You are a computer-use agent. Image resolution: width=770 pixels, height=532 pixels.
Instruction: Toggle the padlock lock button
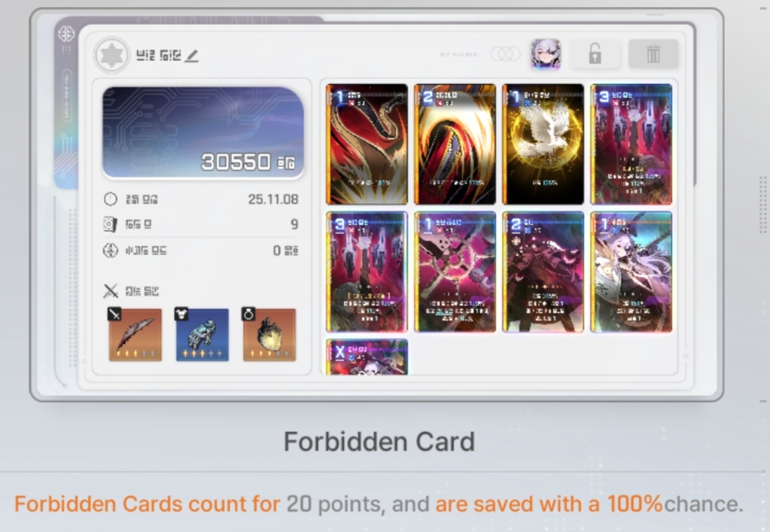pyautogui.click(x=595, y=53)
